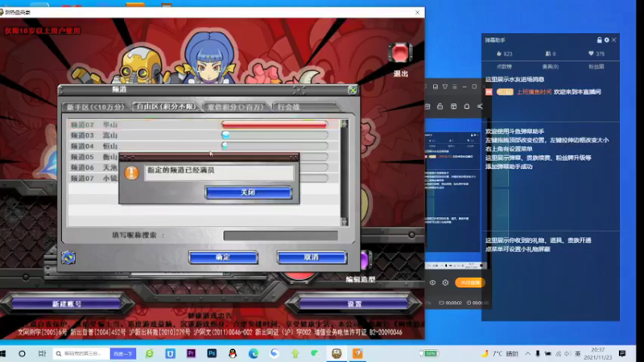644x362 pixels.
Task: Select channel row 频道05 衡山
Action: pos(93,157)
